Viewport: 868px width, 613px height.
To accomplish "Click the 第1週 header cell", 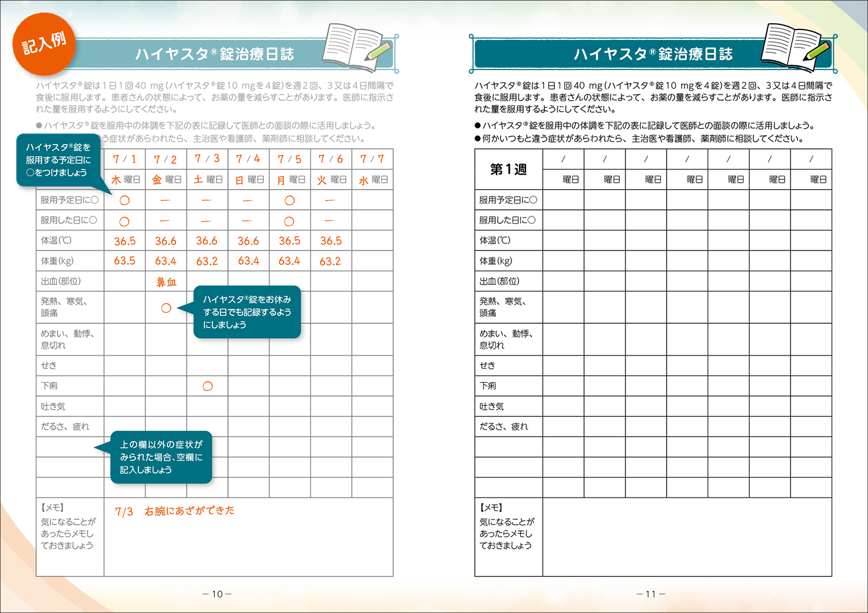I will [x=509, y=169].
